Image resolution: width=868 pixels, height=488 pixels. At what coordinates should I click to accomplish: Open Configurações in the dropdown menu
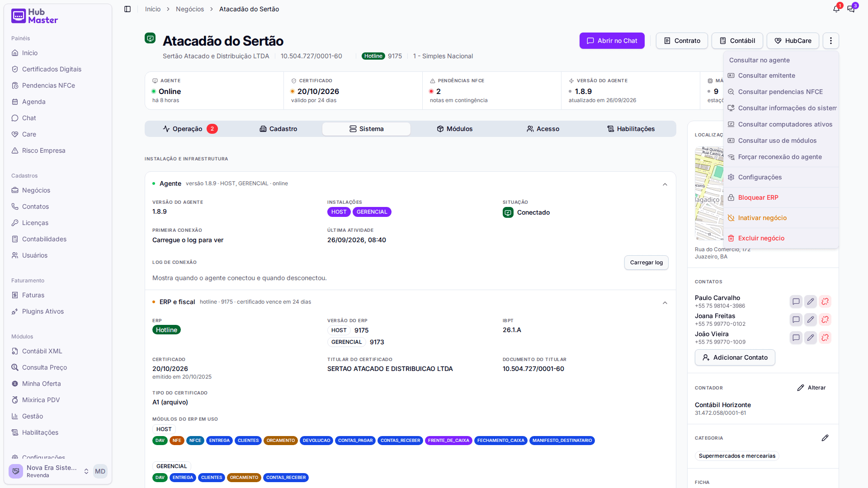[x=781, y=177]
